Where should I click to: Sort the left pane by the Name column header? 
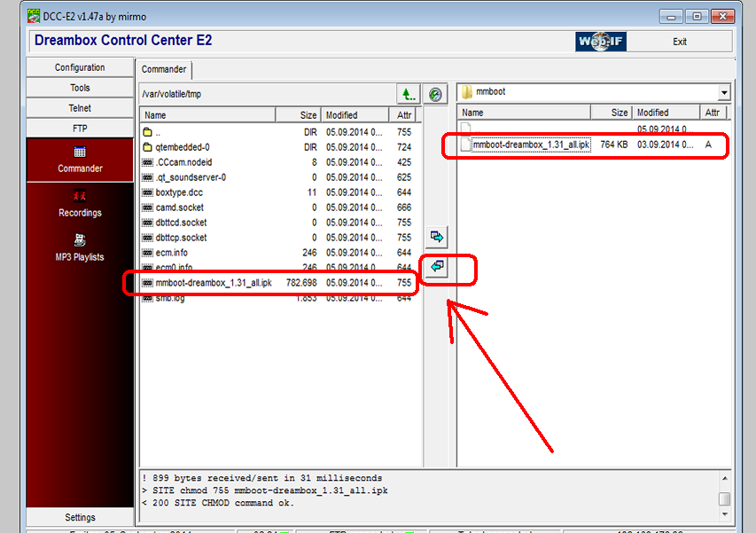coord(207,115)
